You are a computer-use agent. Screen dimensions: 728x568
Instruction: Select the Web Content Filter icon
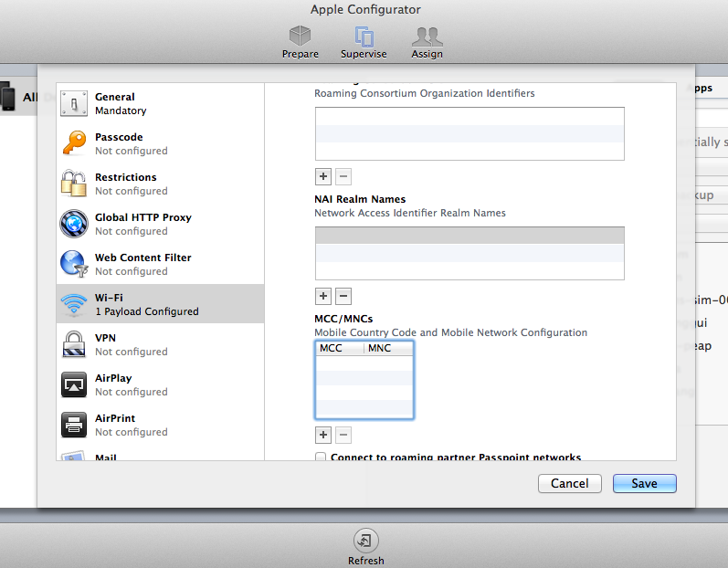click(x=74, y=264)
